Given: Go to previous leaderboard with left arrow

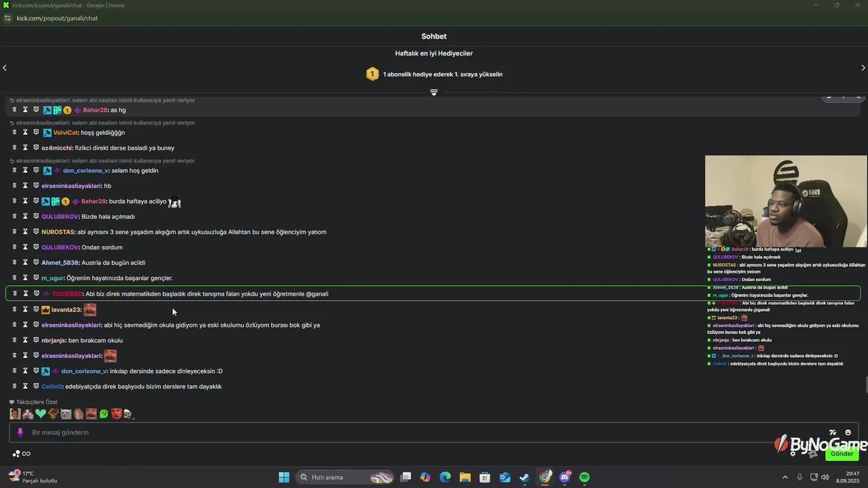Looking at the screenshot, I should [5, 68].
